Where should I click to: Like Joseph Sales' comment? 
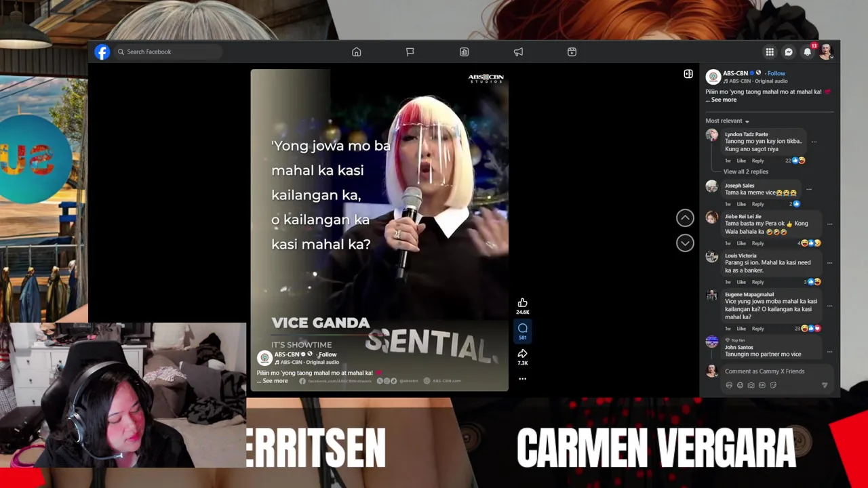point(741,204)
